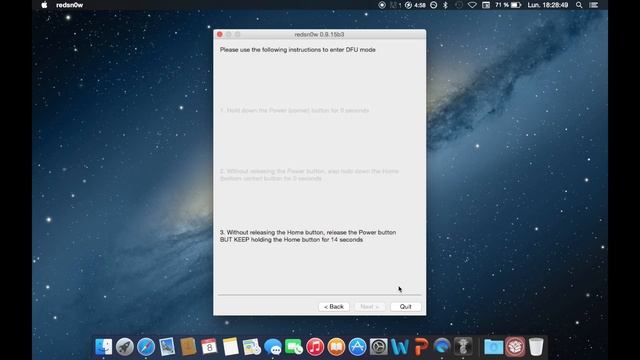Launch Launchpad rocket icon in dock
The image size is (640, 360).
coord(124,347)
